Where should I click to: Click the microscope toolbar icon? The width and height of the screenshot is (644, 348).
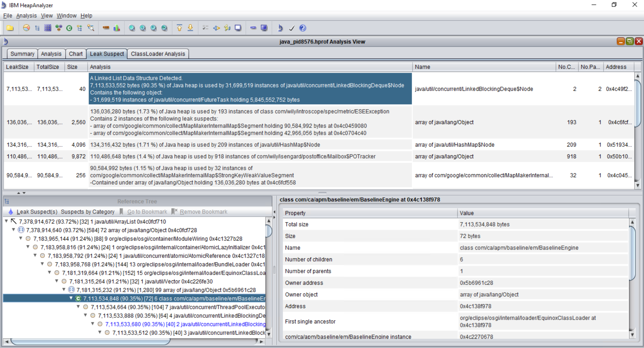click(x=280, y=28)
